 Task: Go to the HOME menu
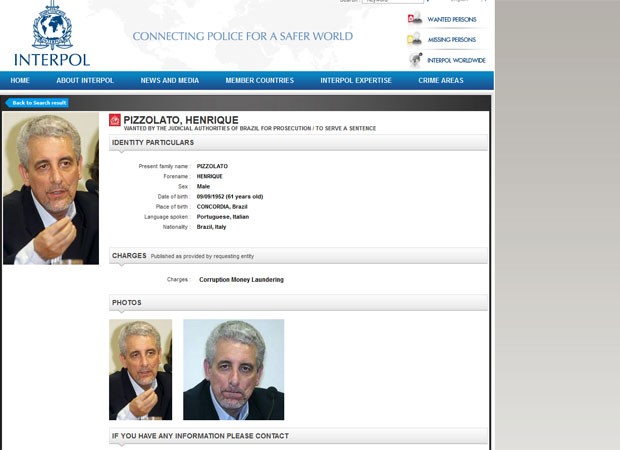point(20,80)
